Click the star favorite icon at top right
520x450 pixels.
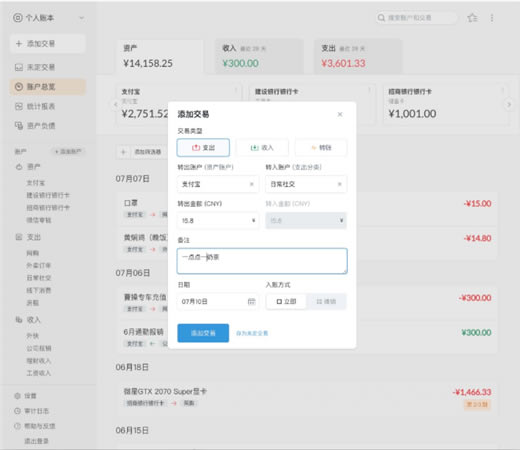tap(472, 18)
